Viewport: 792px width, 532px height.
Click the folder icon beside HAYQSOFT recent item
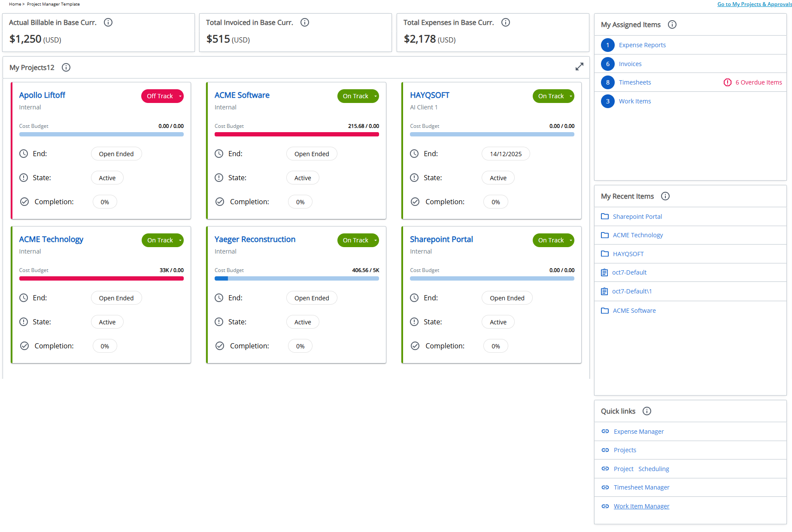tap(605, 254)
